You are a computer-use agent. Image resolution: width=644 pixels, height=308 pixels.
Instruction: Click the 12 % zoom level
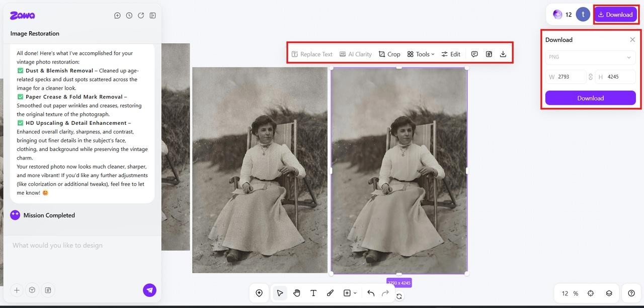[570, 293]
